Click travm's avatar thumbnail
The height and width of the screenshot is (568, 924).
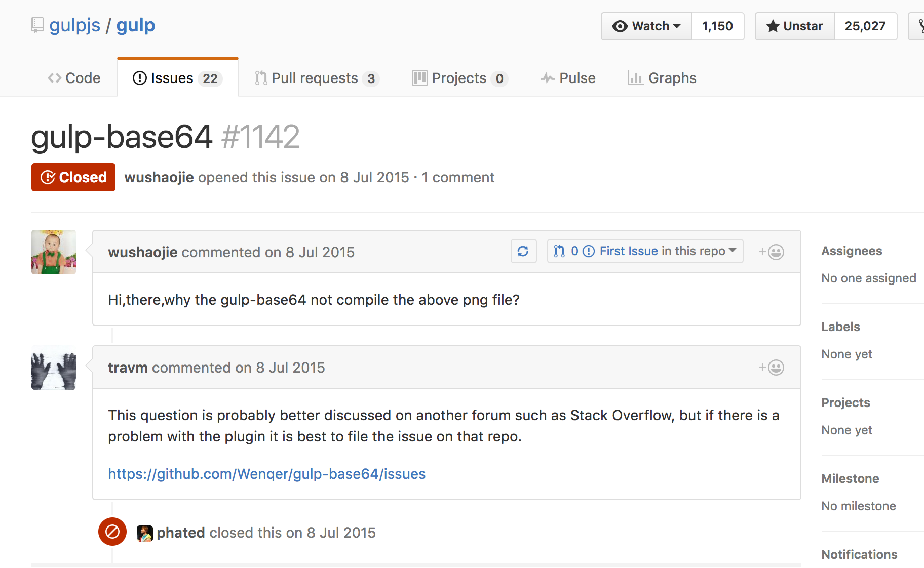click(54, 368)
